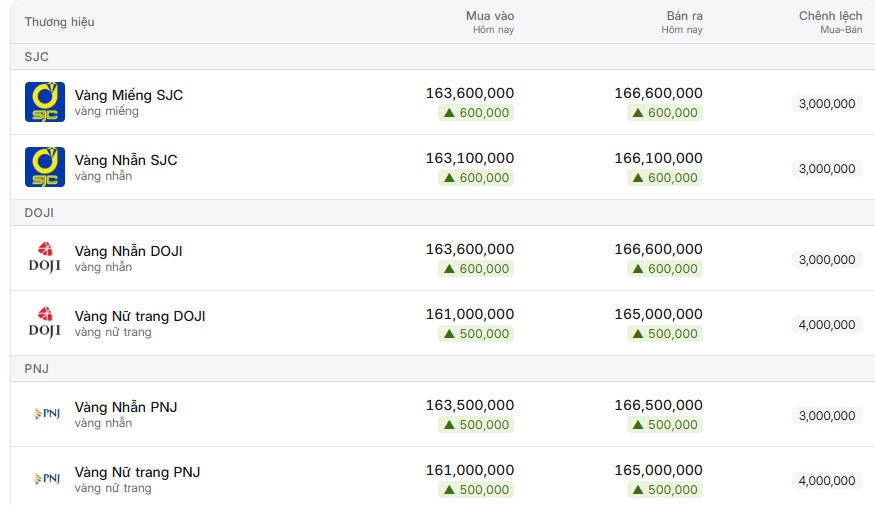The height and width of the screenshot is (505, 875).
Task: Select the SJC group header row
Action: (x=443, y=57)
